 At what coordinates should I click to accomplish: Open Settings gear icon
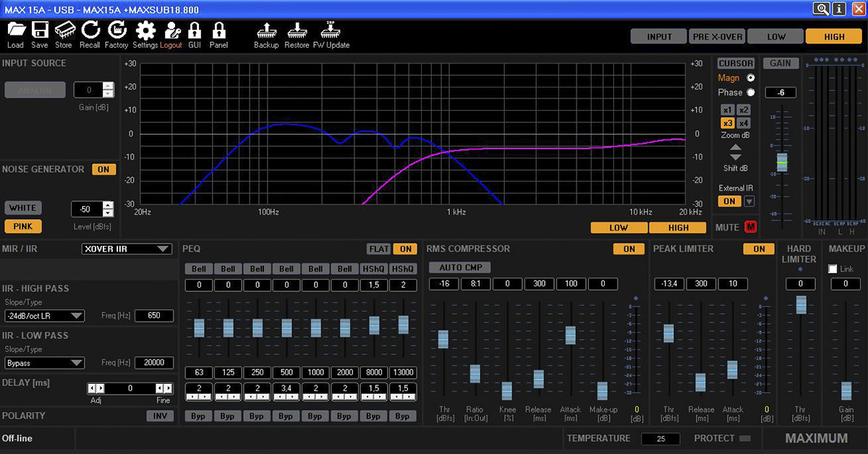pos(145,30)
